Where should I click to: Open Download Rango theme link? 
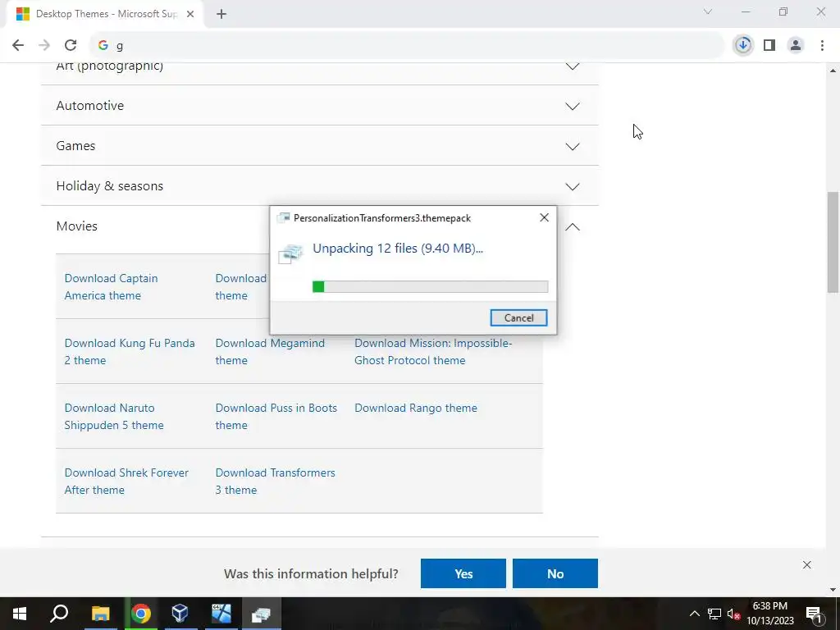pyautogui.click(x=416, y=408)
